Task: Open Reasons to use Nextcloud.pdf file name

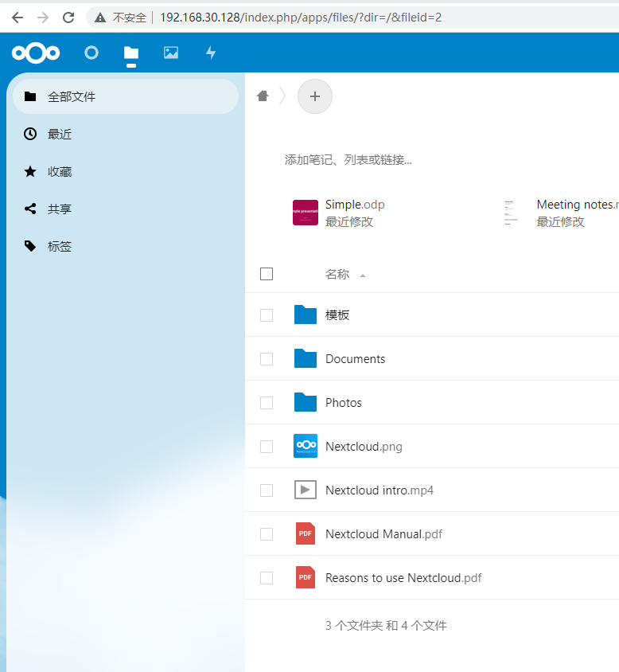Action: tap(403, 578)
